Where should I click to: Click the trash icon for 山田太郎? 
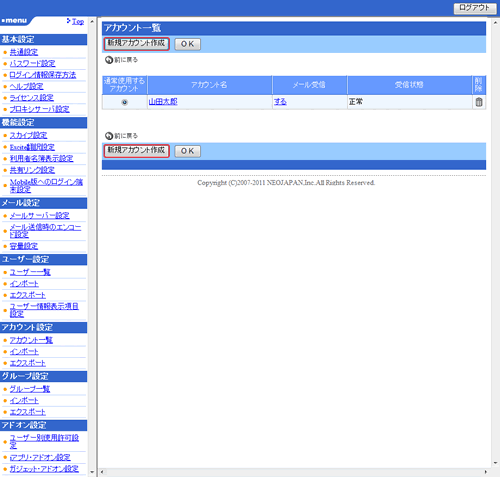click(479, 102)
